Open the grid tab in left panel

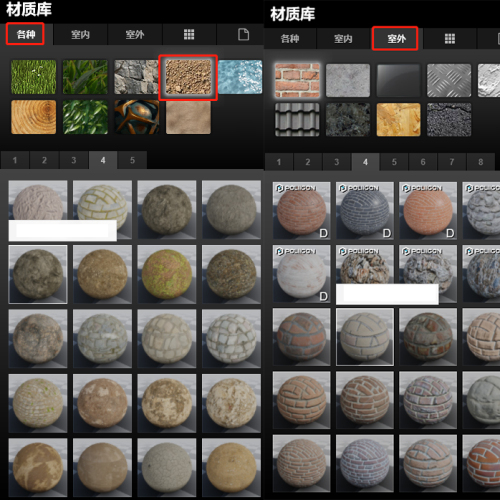(x=189, y=34)
